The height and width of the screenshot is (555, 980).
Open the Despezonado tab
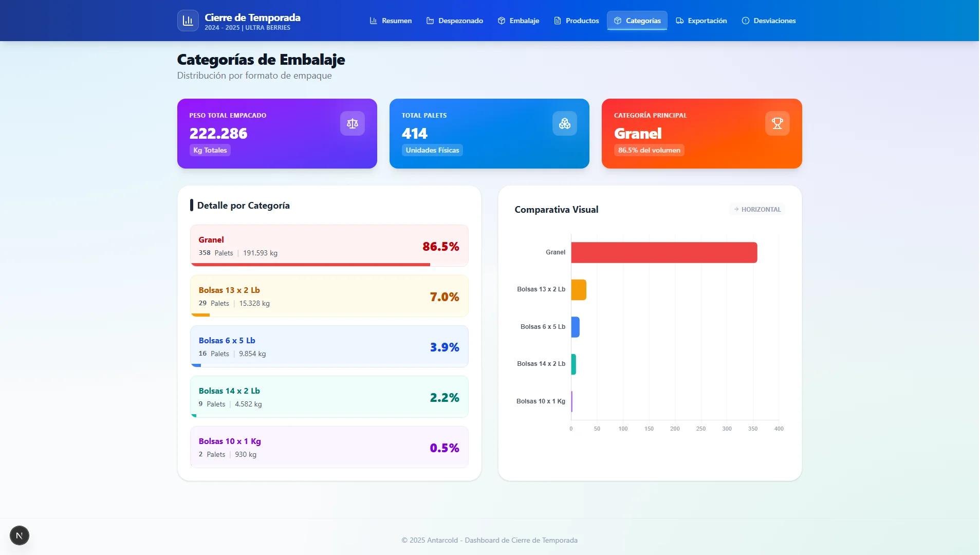click(x=454, y=21)
